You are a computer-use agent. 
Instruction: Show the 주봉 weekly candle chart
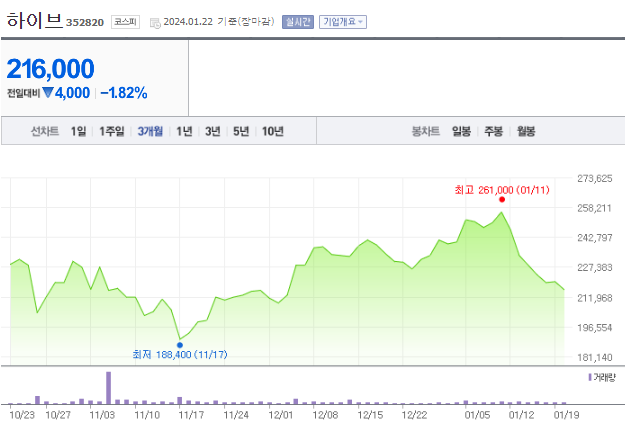[x=493, y=131]
